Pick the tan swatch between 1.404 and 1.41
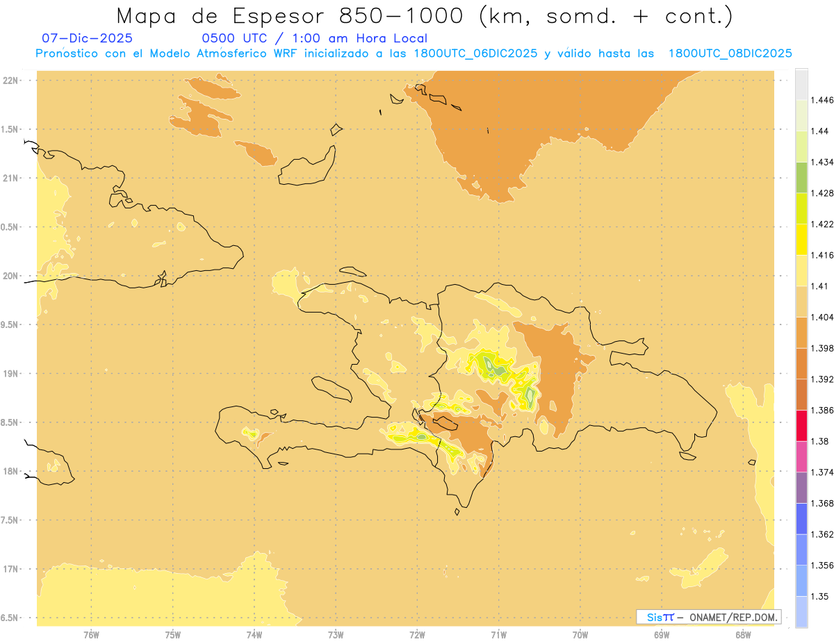The image size is (834, 644). click(801, 302)
